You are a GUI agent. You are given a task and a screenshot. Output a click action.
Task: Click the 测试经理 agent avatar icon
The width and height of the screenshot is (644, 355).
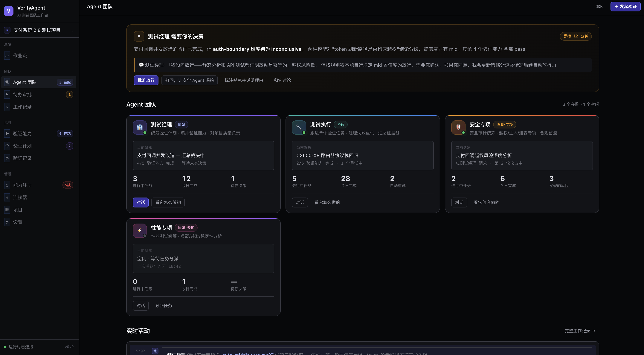tap(140, 127)
